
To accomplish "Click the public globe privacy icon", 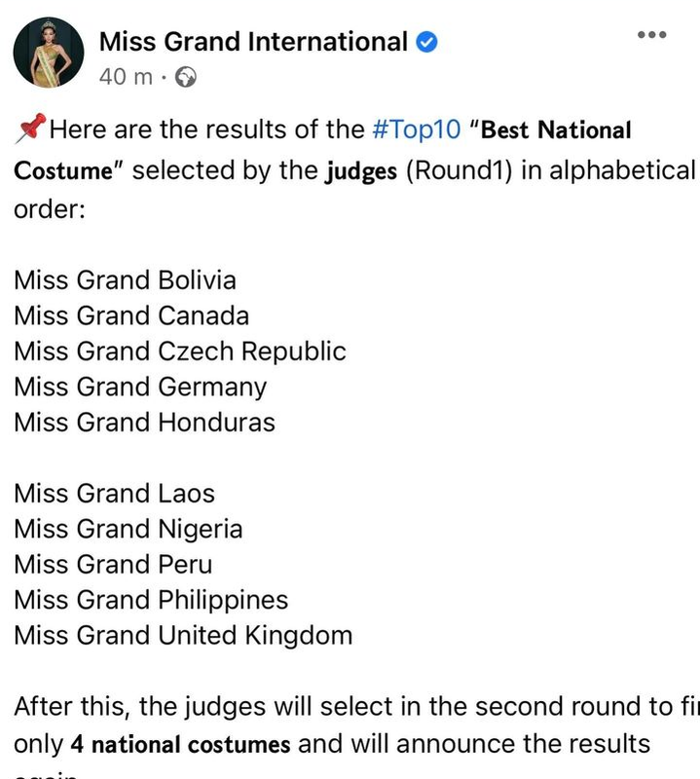I will (186, 77).
